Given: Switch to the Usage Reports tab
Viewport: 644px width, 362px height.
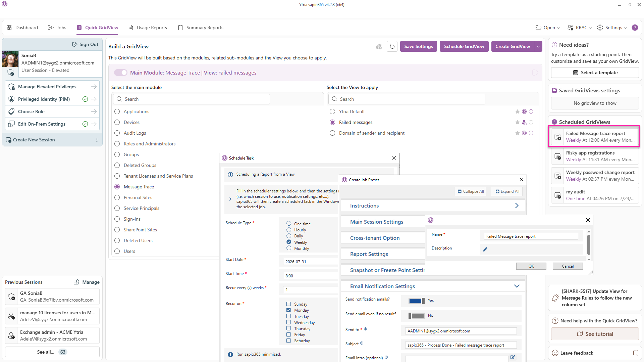Looking at the screenshot, I should pos(148,28).
